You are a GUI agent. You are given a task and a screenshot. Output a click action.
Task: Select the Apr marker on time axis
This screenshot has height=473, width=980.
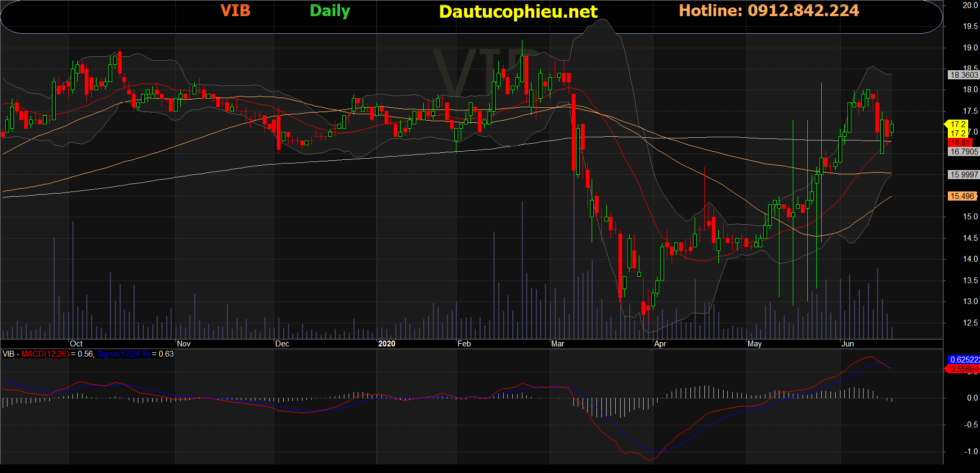(660, 344)
